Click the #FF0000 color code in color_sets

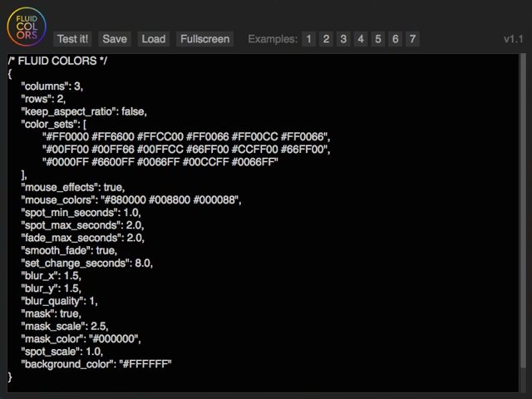[66, 136]
